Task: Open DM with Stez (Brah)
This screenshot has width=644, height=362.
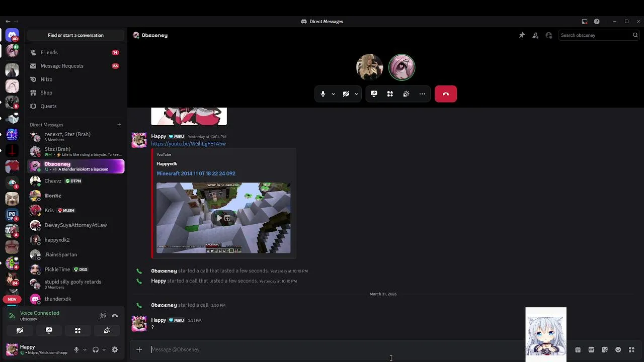Action: click(x=75, y=151)
